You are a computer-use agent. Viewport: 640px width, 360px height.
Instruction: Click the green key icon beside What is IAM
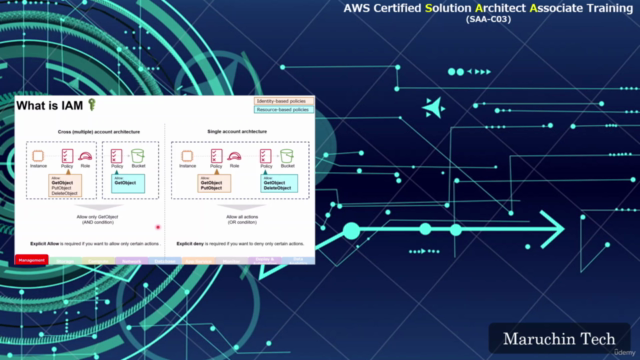pyautogui.click(x=92, y=104)
